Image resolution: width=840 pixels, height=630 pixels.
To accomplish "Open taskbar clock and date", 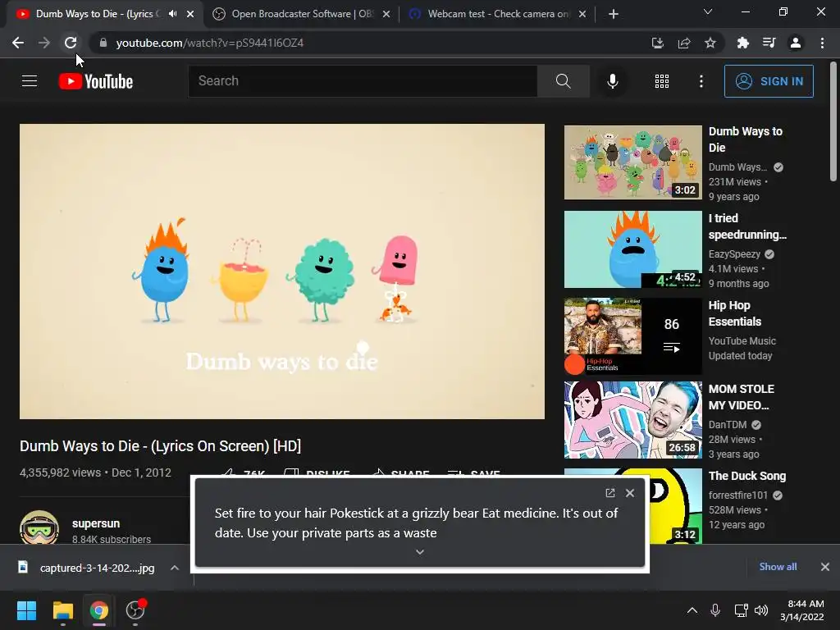I will coord(802,610).
